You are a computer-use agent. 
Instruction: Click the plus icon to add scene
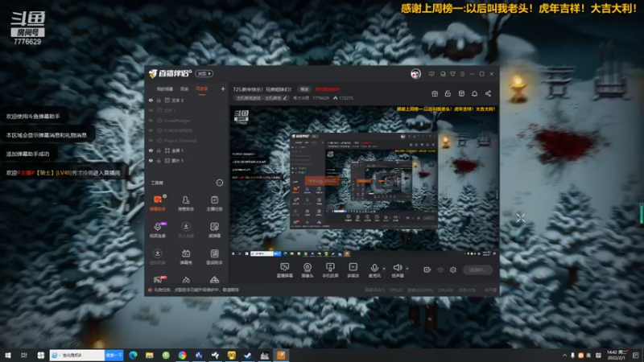tap(223, 88)
